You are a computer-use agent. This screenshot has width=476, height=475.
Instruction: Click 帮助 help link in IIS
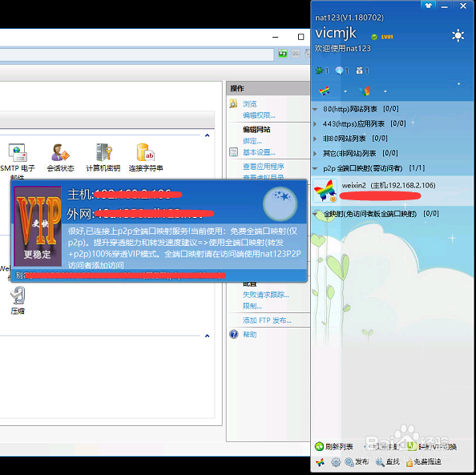coord(249,335)
